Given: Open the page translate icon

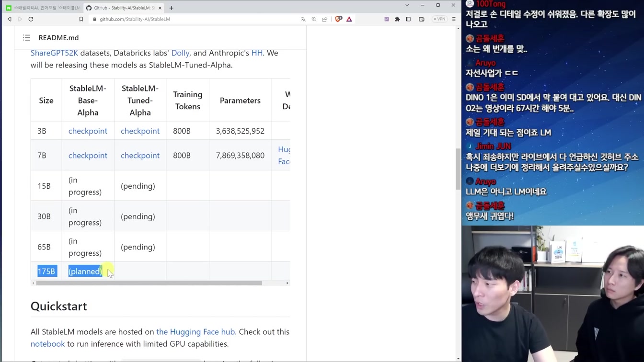Looking at the screenshot, I should point(303,19).
